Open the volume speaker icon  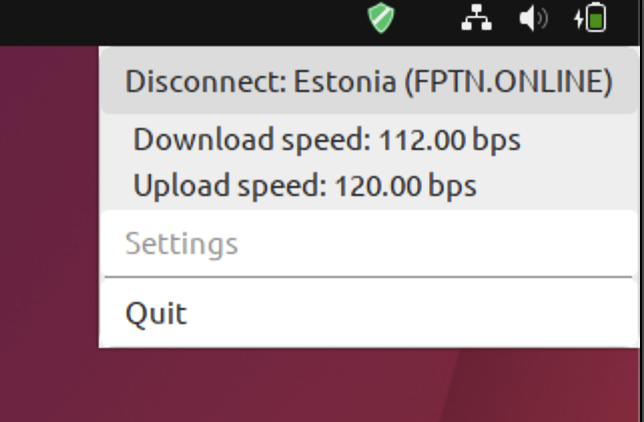click(x=533, y=18)
